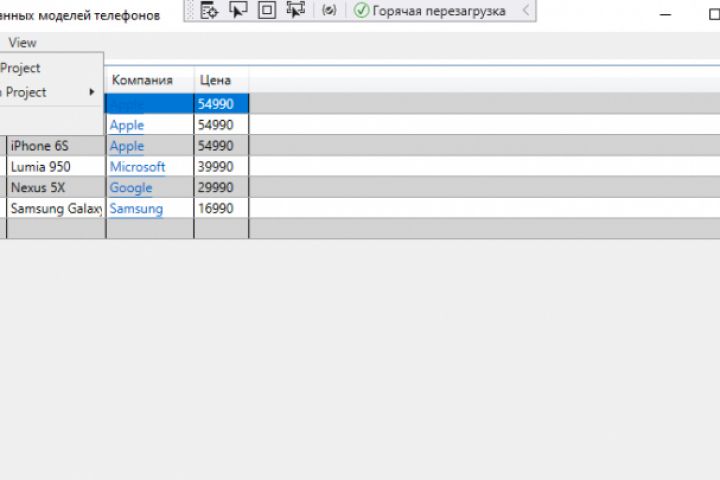This screenshot has height=480, width=720.
Task: Select the 39990 price cell
Action: [x=221, y=167]
